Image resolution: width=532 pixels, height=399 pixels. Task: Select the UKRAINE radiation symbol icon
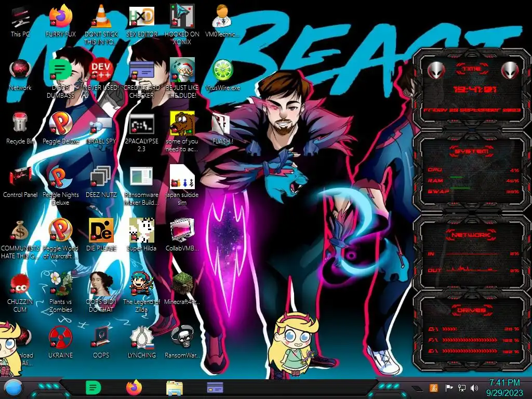[x=60, y=343]
